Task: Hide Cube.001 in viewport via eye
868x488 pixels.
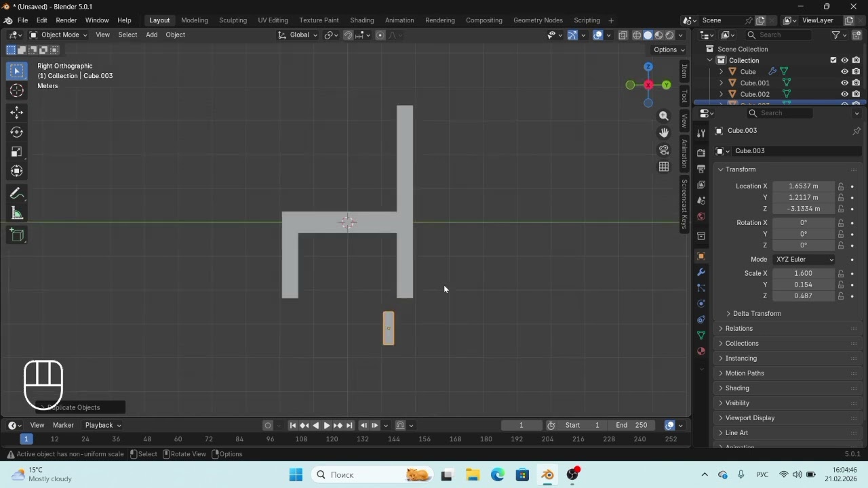Action: point(845,83)
